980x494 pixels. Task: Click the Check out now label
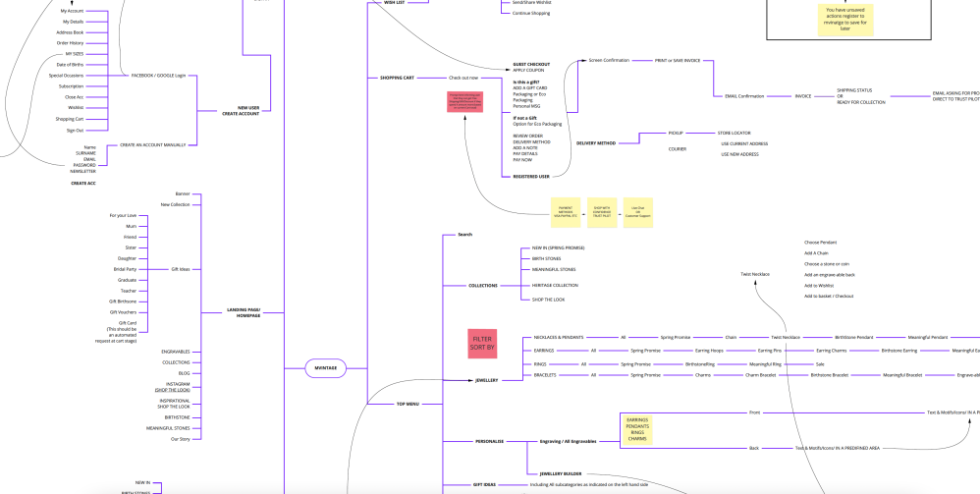(x=463, y=78)
